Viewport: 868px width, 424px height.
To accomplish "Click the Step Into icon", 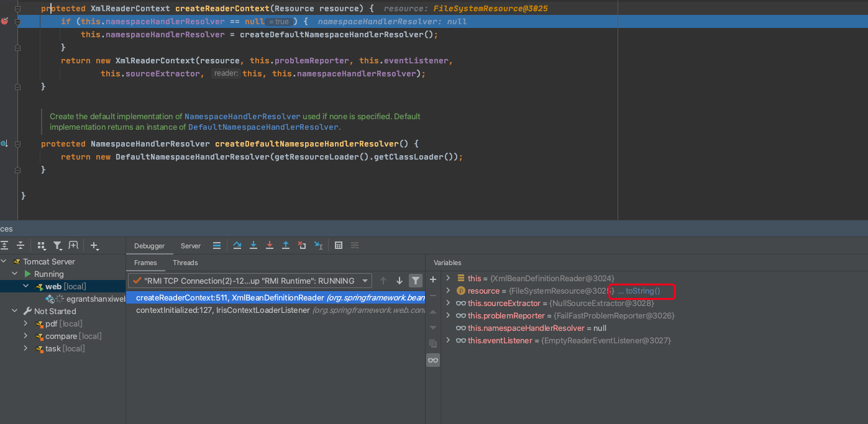I will 253,245.
